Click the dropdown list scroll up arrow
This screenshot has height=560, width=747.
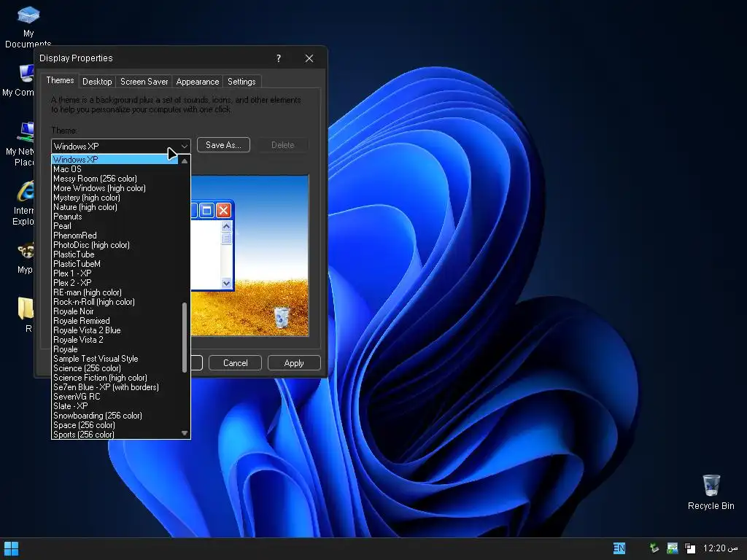[185, 160]
